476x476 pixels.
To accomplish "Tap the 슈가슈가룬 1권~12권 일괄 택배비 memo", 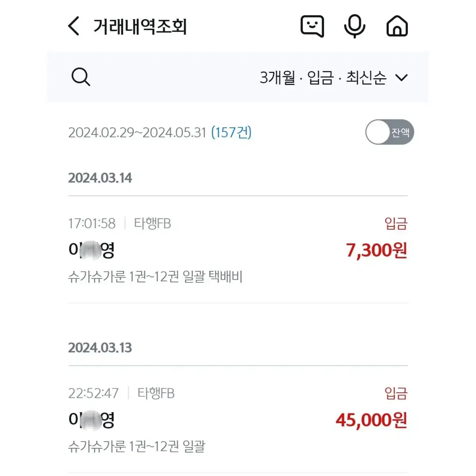I will 155,276.
